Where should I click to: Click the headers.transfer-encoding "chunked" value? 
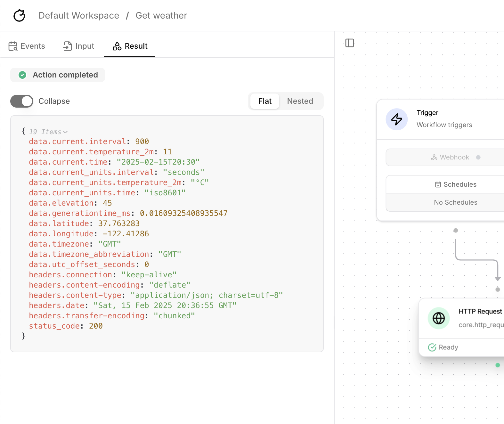174,316
